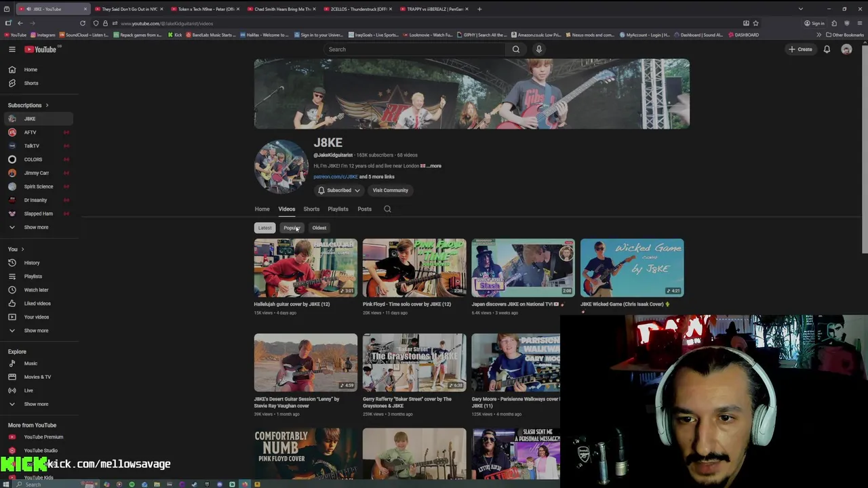The image size is (868, 488).
Task: Open Slapped Ham subscription channel
Action: (39, 213)
